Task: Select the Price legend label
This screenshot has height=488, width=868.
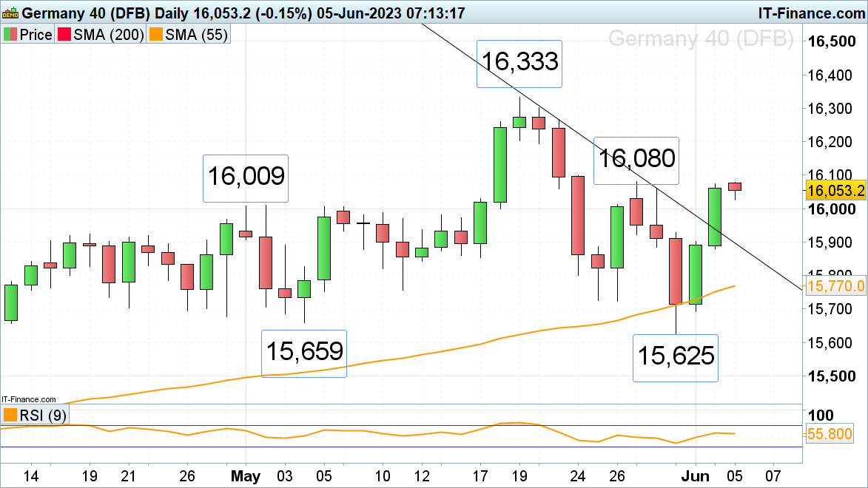Action: (36, 34)
